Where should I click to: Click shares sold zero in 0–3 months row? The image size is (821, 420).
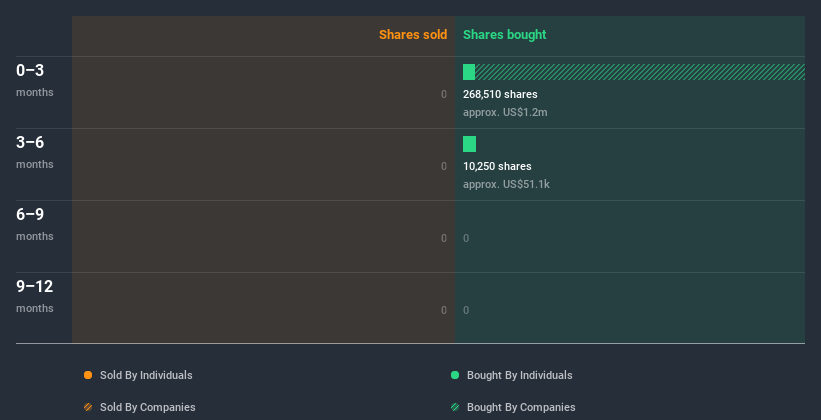click(444, 94)
